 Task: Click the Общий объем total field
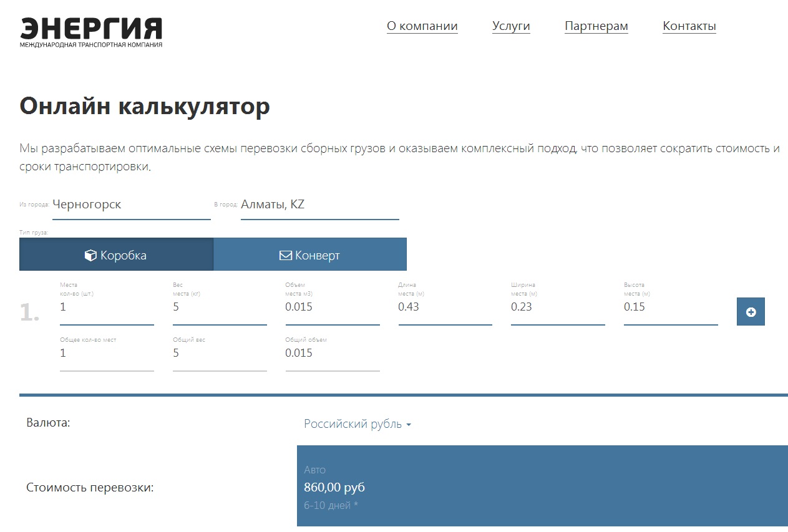pyautogui.click(x=333, y=354)
